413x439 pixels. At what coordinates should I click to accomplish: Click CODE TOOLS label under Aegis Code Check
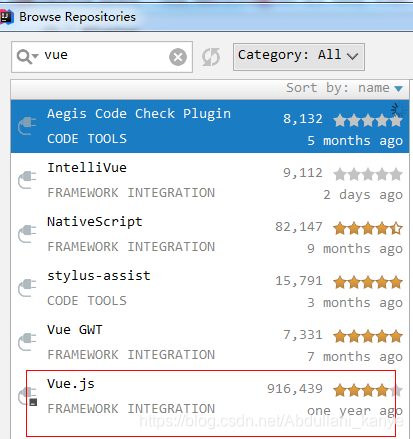87,139
